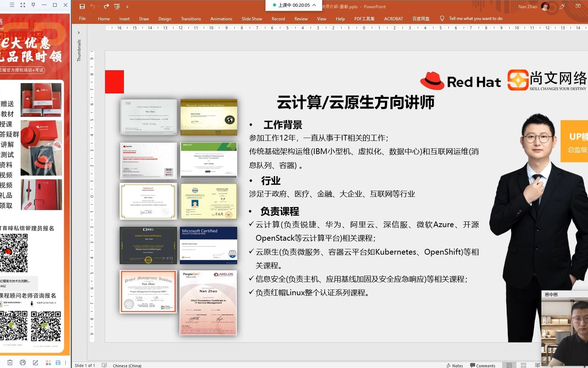Switch to Reading view icon

(538, 365)
